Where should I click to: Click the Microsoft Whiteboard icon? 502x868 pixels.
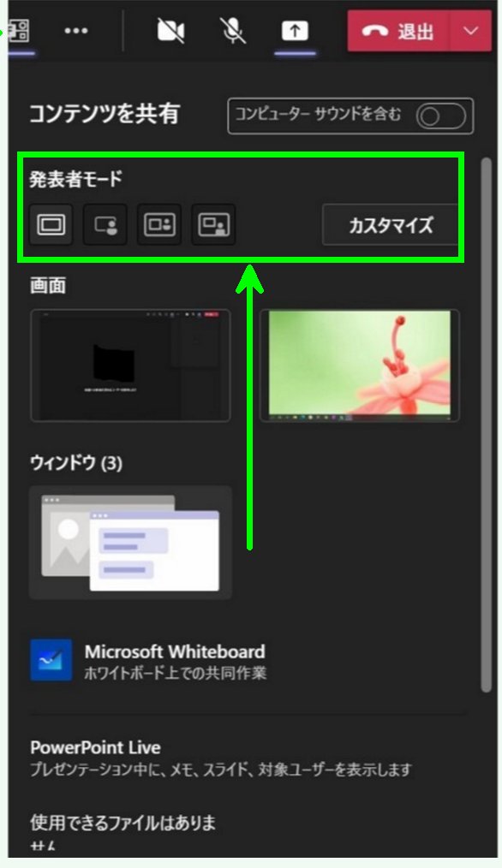(51, 660)
